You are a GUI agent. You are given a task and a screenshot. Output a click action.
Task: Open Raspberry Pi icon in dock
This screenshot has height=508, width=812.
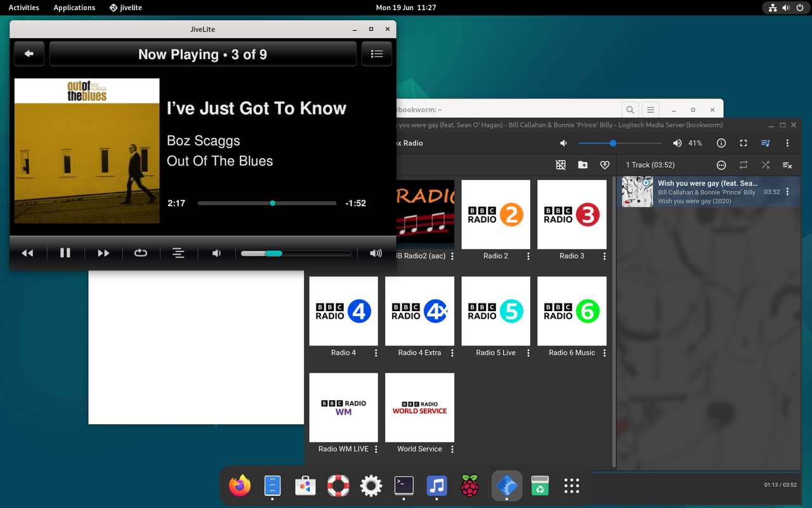469,486
